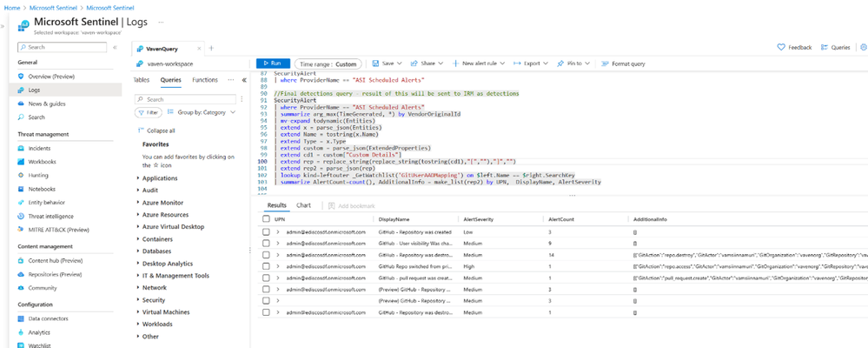Click the queries pane Search field
The height and width of the screenshot is (348, 868).
click(x=185, y=99)
